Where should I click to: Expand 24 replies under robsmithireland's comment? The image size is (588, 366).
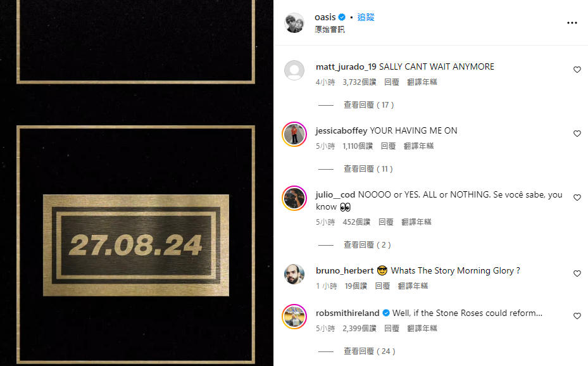[370, 351]
